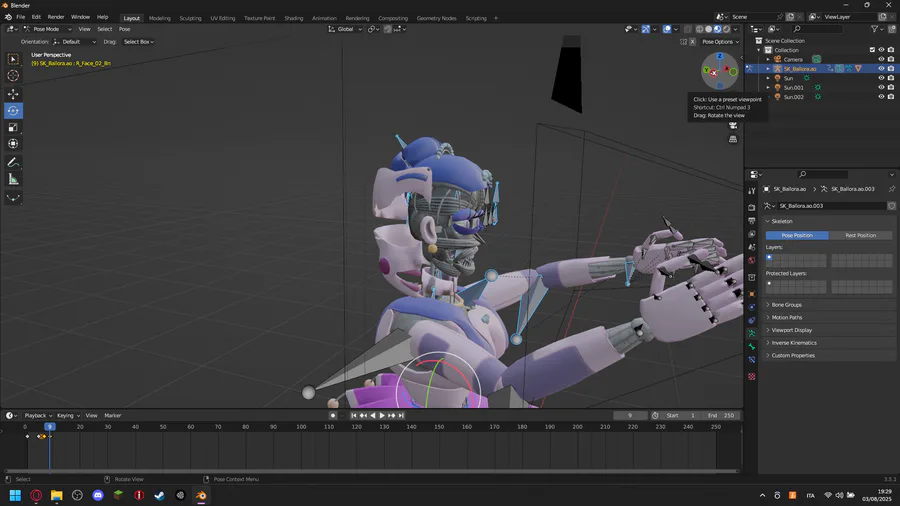Screen dimensions: 900x506
Task: Expand Camera tree item in outliner
Action: click(768, 59)
